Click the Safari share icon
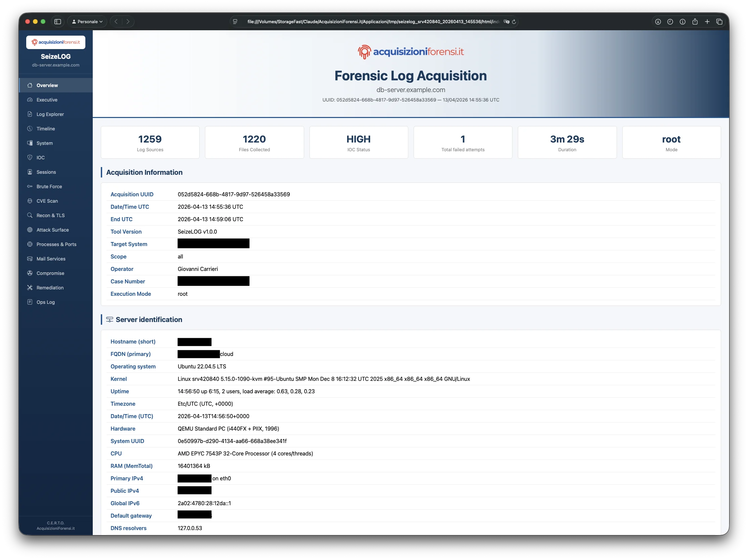Viewport: 748px width, 560px height. [x=695, y=21]
